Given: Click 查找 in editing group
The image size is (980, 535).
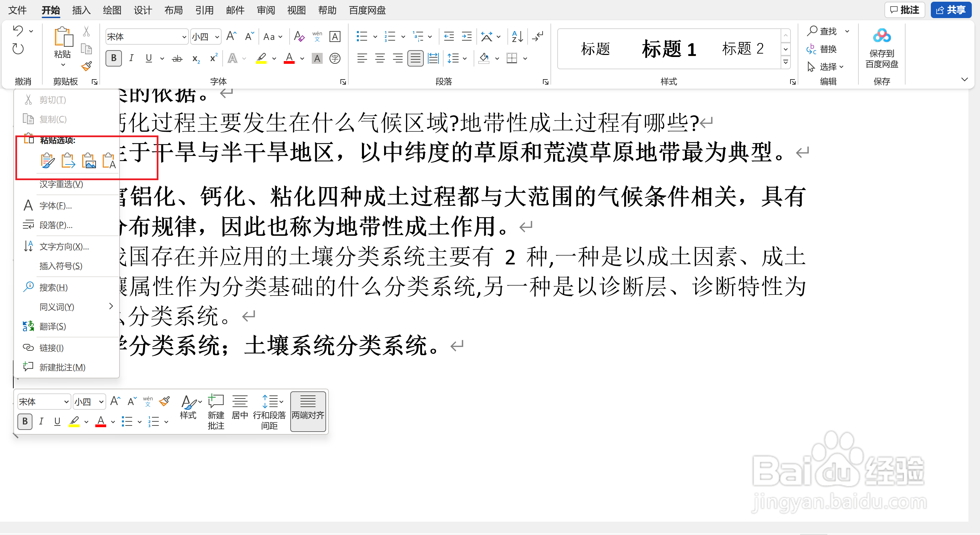Looking at the screenshot, I should click(822, 31).
